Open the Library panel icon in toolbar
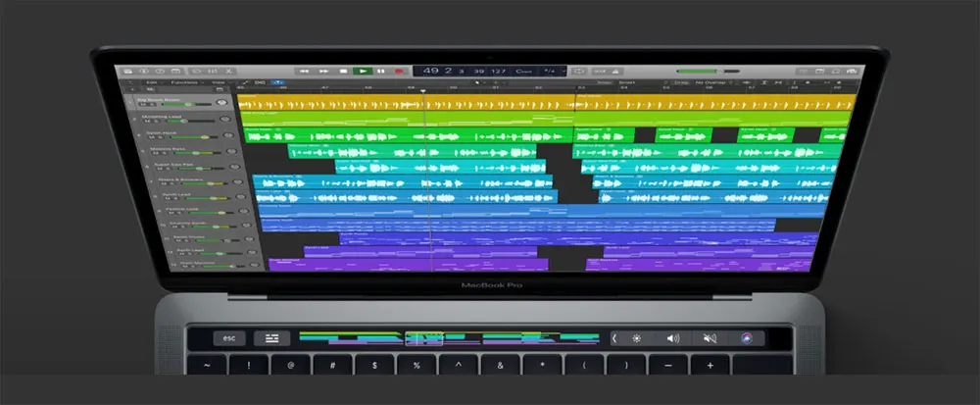Screen dimensions: 980x405 [x=128, y=72]
